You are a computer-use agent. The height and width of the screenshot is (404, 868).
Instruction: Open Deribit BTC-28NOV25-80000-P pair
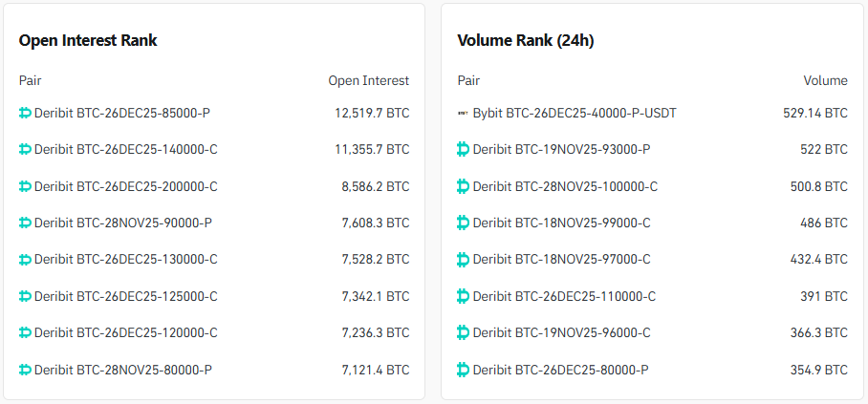point(122,370)
